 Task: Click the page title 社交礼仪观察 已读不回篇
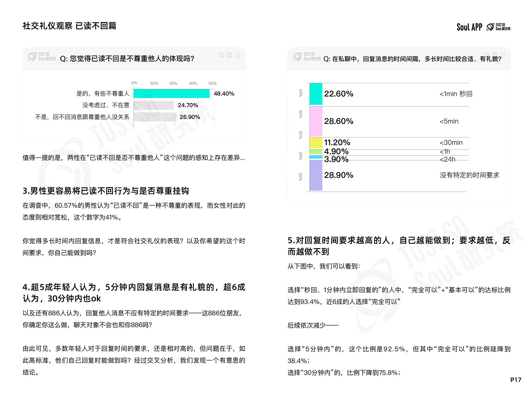69,26
